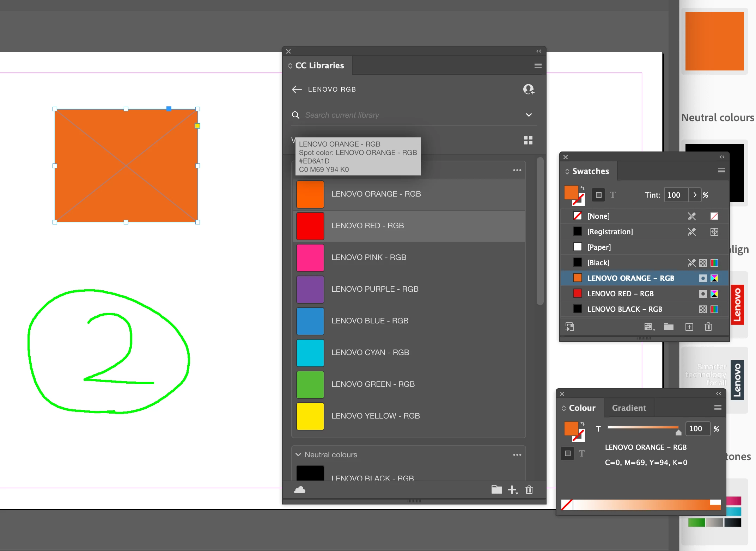Open the search filter dropdown chevron
756x551 pixels.
[x=529, y=115]
